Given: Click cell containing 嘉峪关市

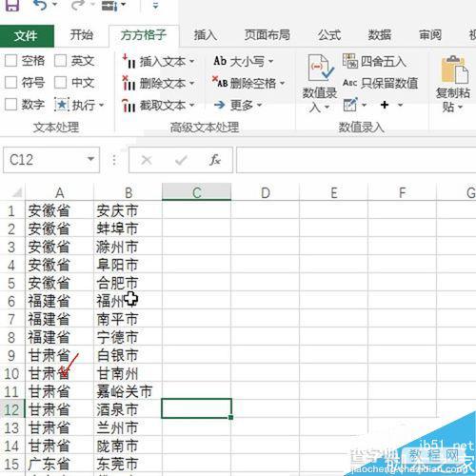Looking at the screenshot, I should click(x=128, y=391).
